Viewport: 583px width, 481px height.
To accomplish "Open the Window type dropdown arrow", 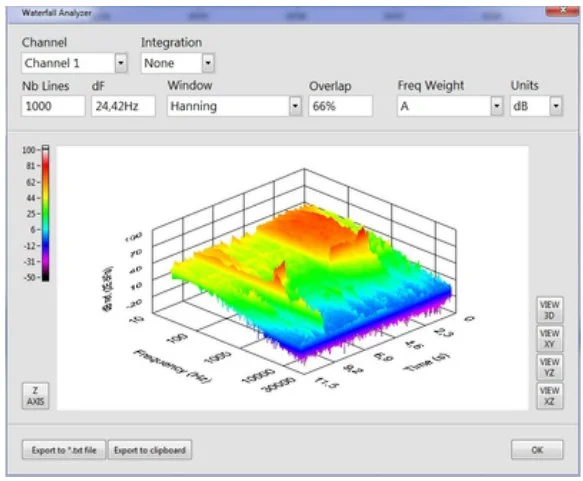I will pos(295,106).
